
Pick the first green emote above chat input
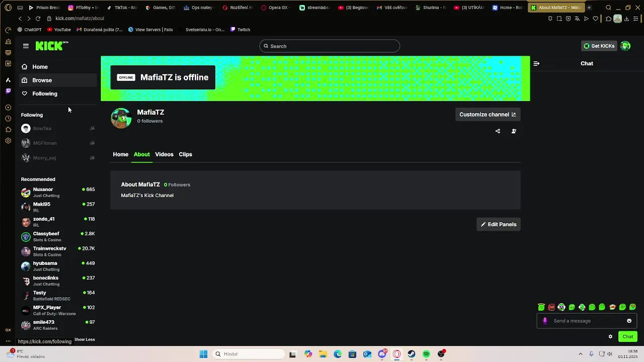pyautogui.click(x=541, y=307)
